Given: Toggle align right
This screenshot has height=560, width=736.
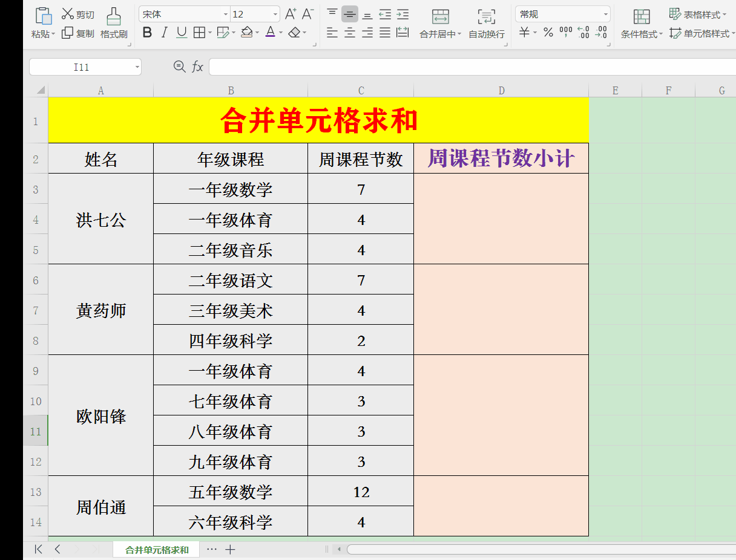Looking at the screenshot, I should click(367, 33).
